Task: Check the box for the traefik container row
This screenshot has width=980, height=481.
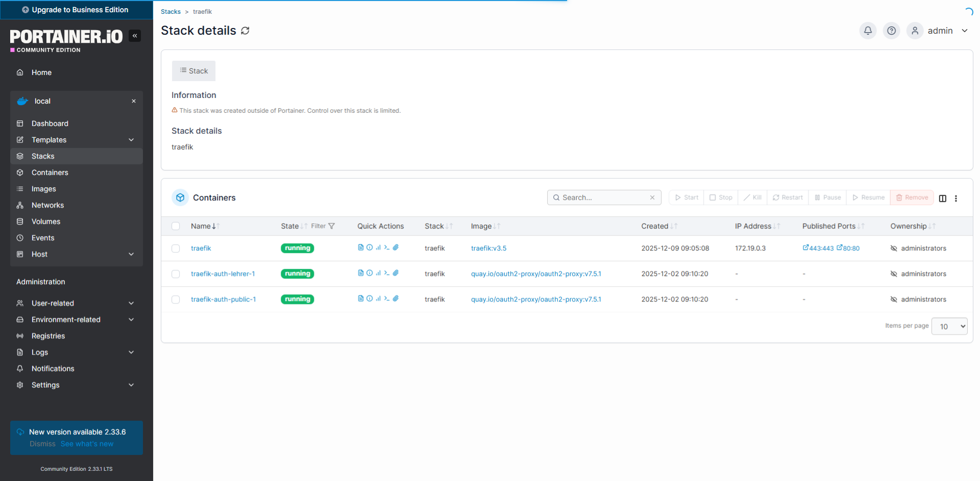Action: coord(176,248)
